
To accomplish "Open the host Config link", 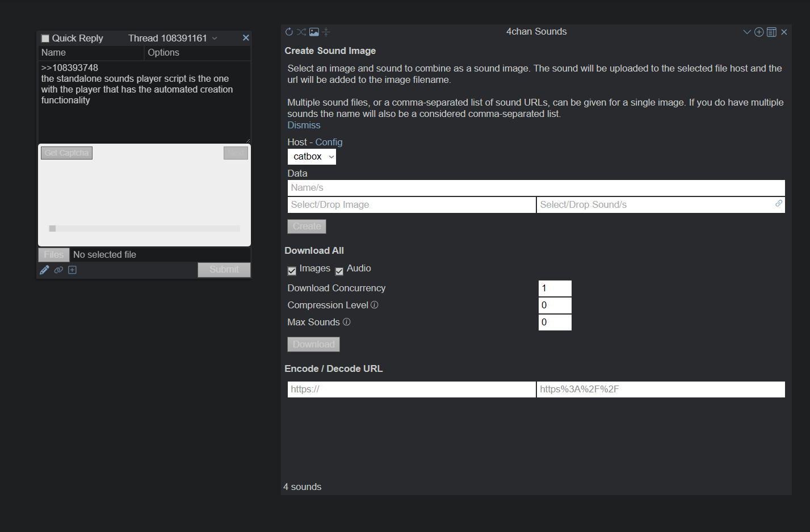I will click(329, 142).
